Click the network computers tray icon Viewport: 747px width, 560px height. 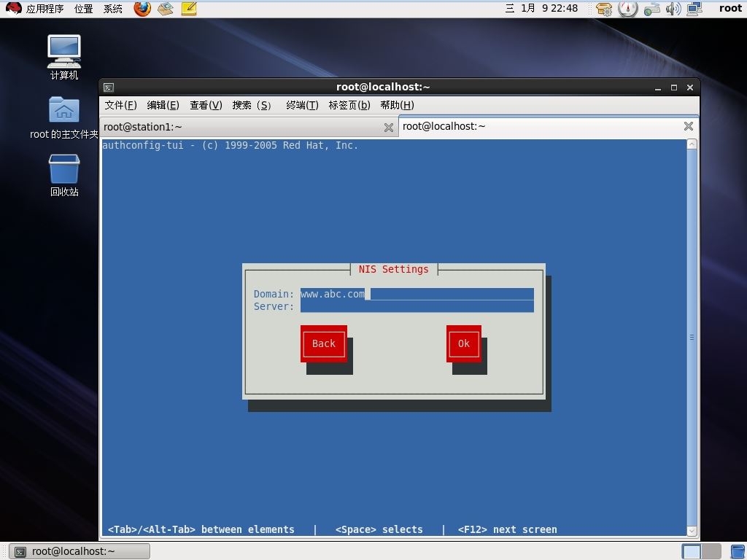tap(694, 9)
